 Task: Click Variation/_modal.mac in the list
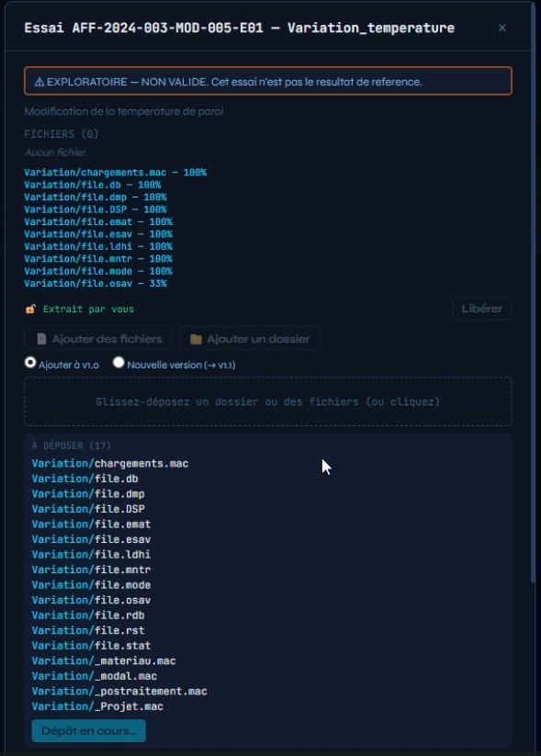(95, 676)
